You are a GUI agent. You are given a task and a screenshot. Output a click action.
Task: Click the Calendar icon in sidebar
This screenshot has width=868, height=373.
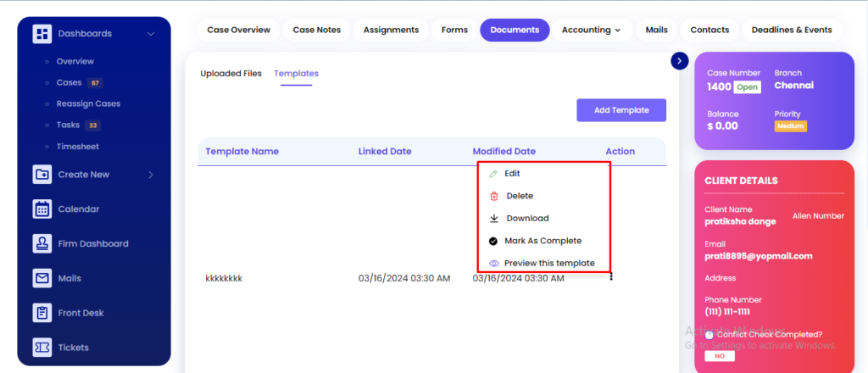(x=42, y=209)
